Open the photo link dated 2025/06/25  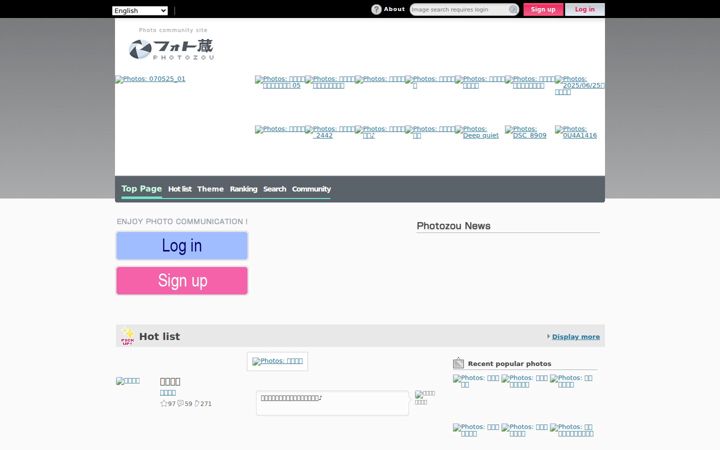point(579,85)
